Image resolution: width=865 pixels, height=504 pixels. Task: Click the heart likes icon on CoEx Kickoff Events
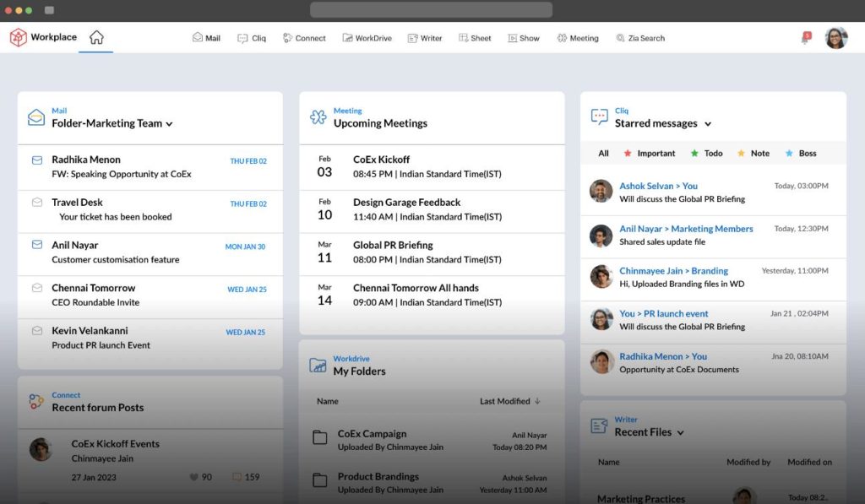(x=193, y=477)
